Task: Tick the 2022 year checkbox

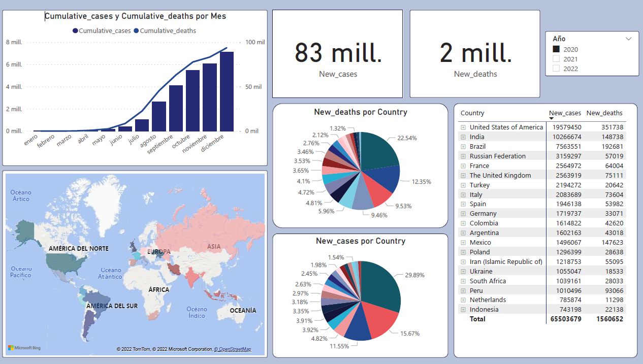Action: tap(556, 69)
